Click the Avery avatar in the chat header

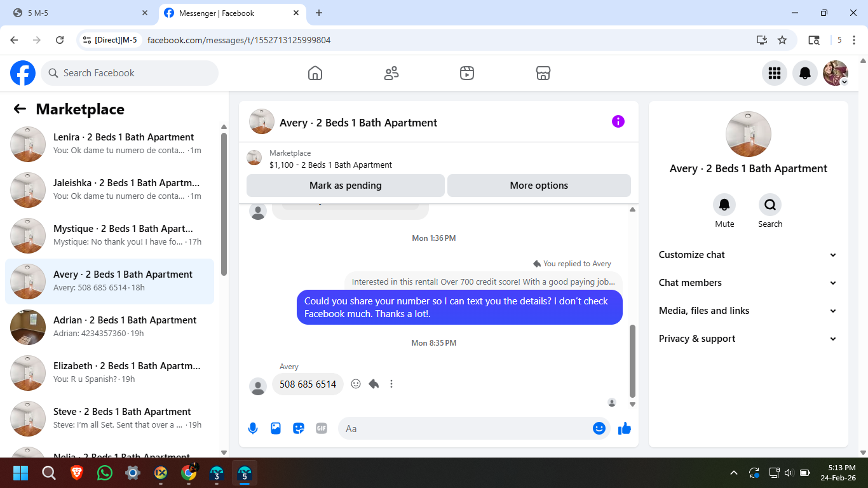[262, 121]
